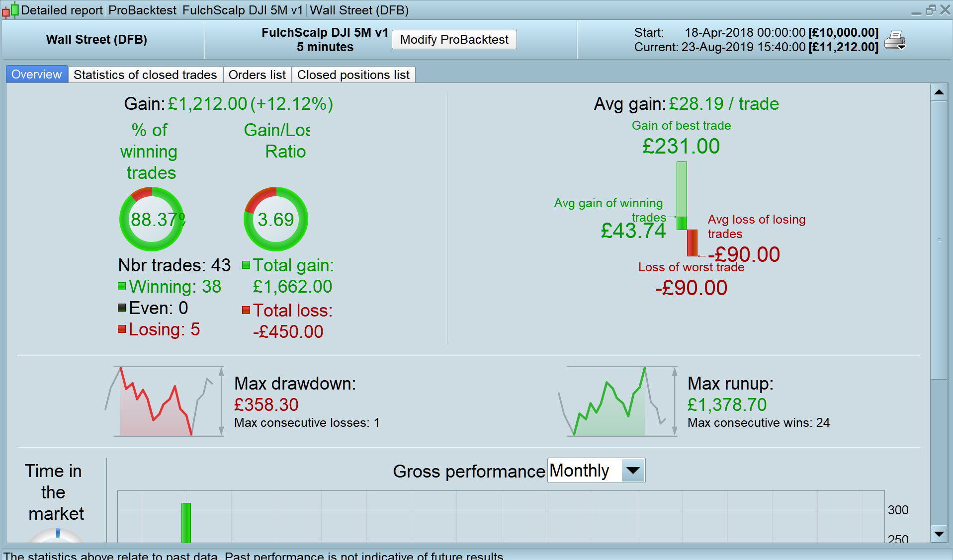Click the best trade gain/loss bar graphic
The image size is (953, 560).
tap(687, 209)
